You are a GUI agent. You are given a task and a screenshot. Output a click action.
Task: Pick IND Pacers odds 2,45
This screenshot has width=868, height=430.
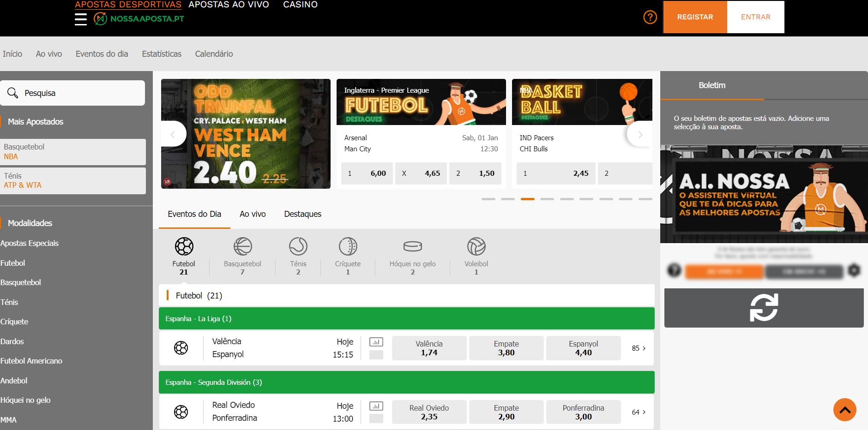[x=556, y=173]
